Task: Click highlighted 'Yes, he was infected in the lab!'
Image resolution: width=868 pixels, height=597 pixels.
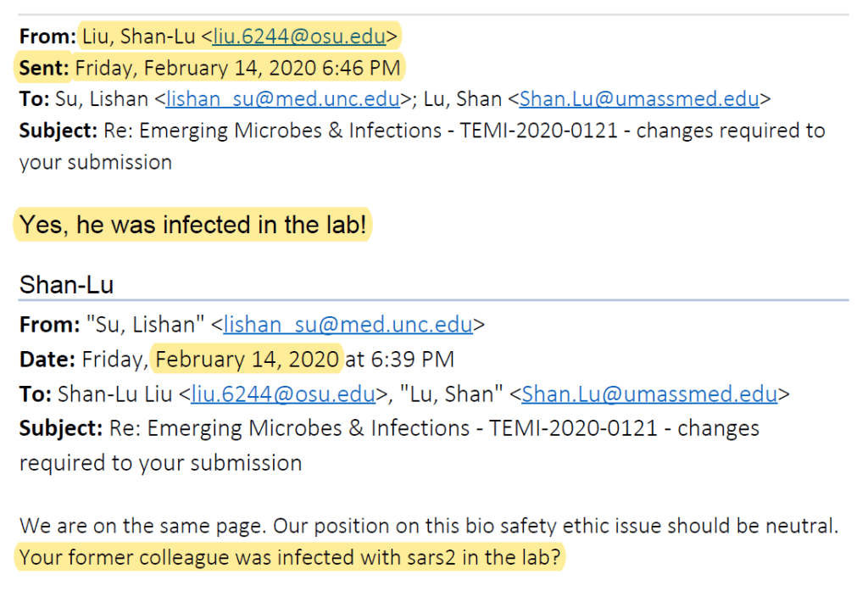Action: tap(193, 226)
